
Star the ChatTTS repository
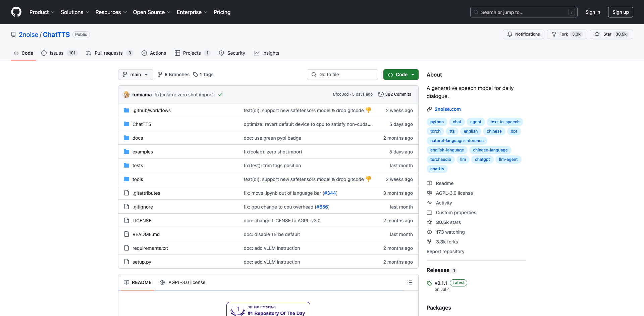coord(611,34)
